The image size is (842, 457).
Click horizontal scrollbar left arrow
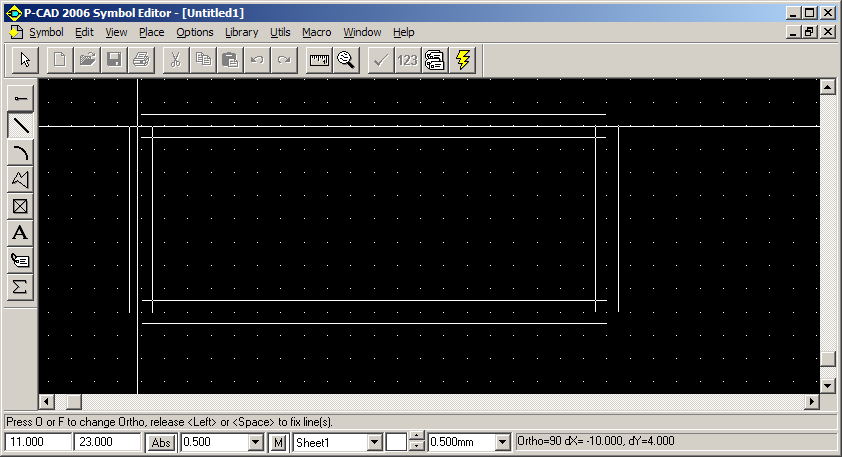pos(46,401)
